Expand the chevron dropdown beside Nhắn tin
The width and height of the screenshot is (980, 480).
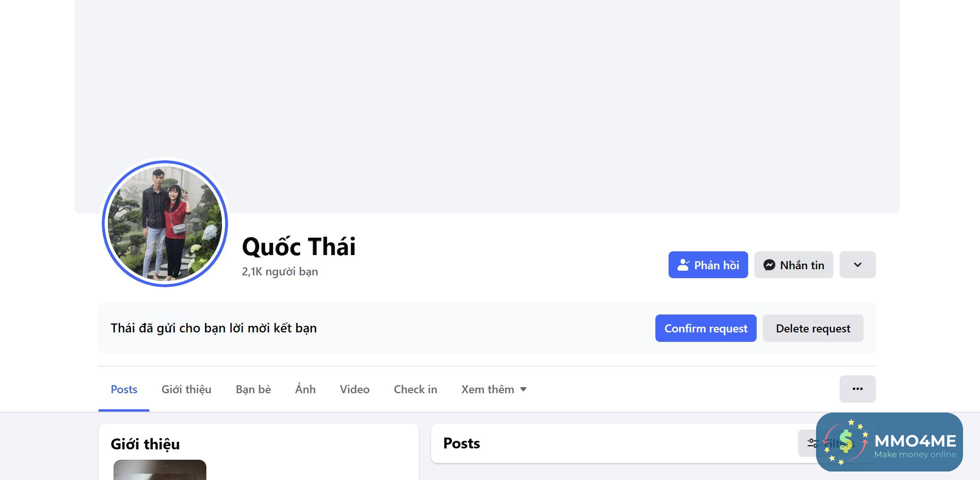pyautogui.click(x=857, y=265)
